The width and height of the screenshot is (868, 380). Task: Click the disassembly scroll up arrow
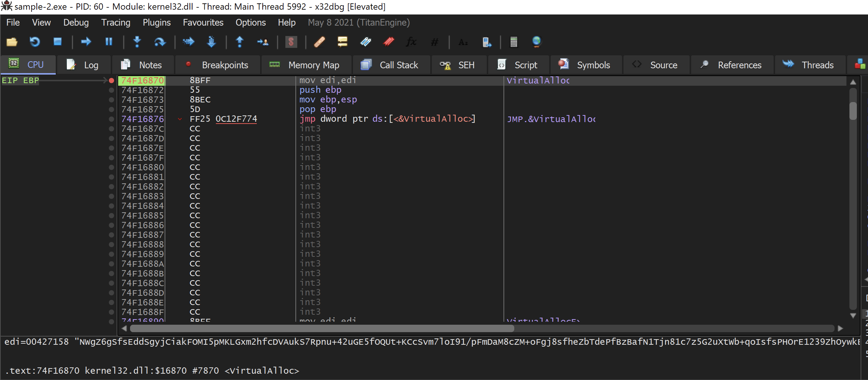coord(853,82)
